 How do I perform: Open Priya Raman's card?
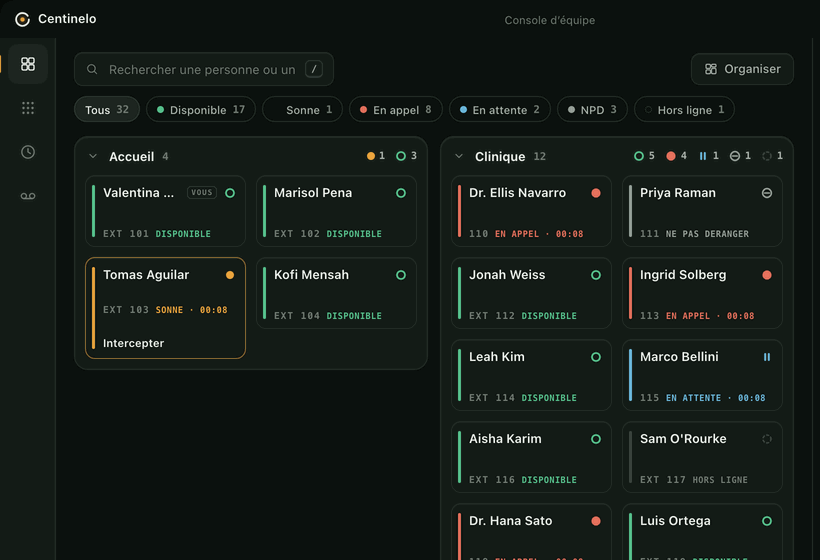pyautogui.click(x=702, y=211)
